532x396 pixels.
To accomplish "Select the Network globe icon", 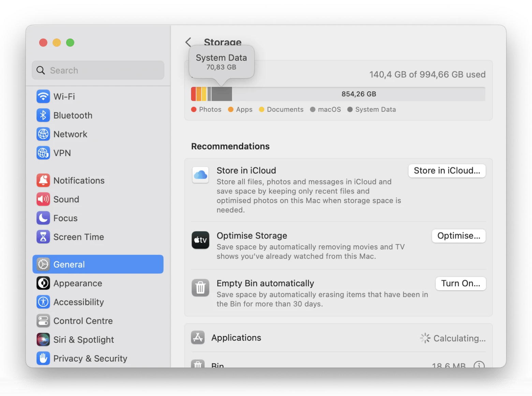I will (43, 134).
